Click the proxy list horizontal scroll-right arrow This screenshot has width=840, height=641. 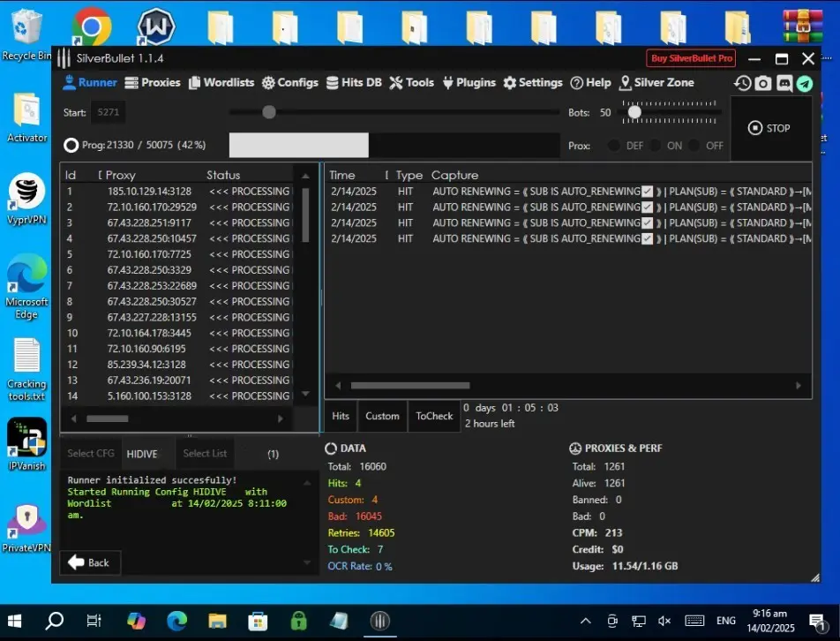pos(281,419)
